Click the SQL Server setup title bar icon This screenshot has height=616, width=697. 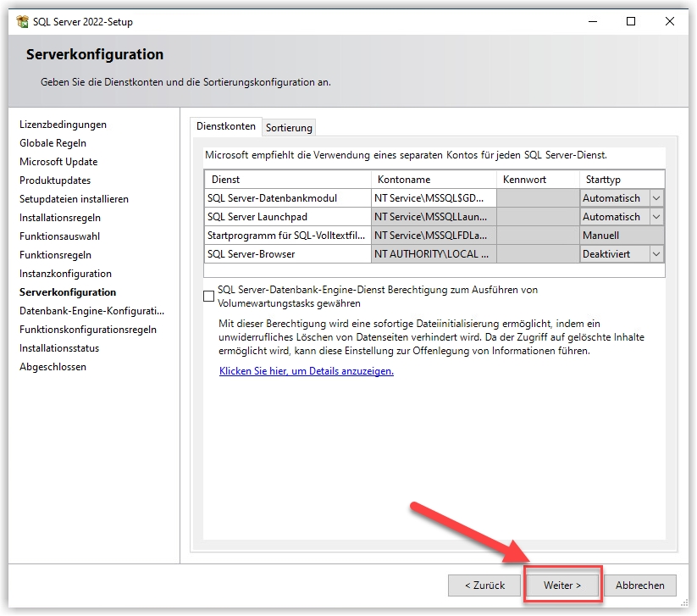[22, 21]
